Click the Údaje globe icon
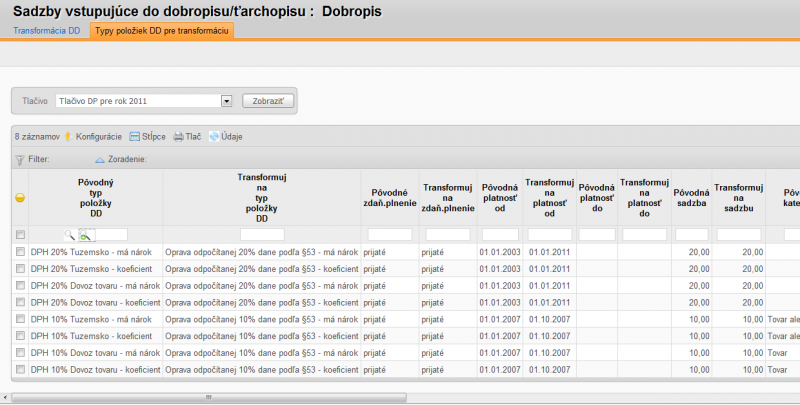The height and width of the screenshot is (405, 800). (x=214, y=137)
